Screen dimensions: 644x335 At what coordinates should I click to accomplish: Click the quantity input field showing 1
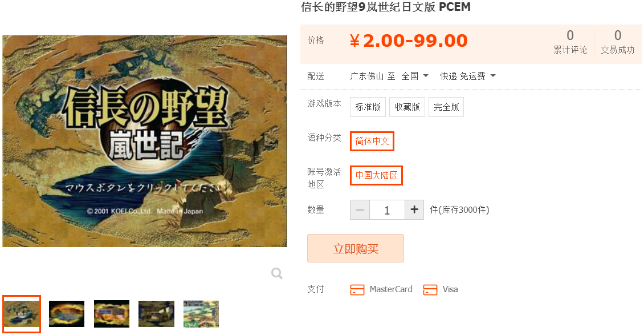tap(388, 209)
